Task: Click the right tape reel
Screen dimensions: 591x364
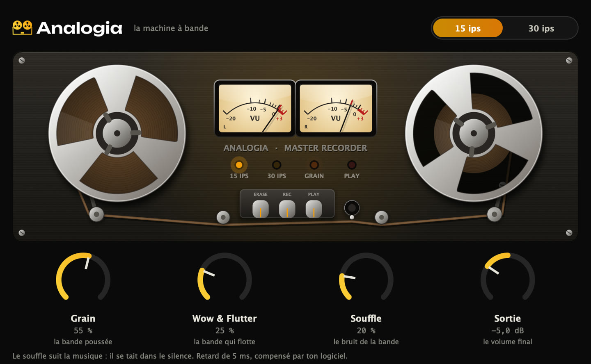Action: click(474, 133)
